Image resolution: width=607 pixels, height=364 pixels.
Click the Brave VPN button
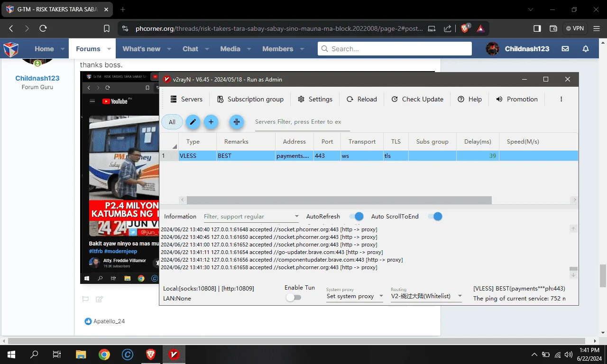pyautogui.click(x=575, y=28)
